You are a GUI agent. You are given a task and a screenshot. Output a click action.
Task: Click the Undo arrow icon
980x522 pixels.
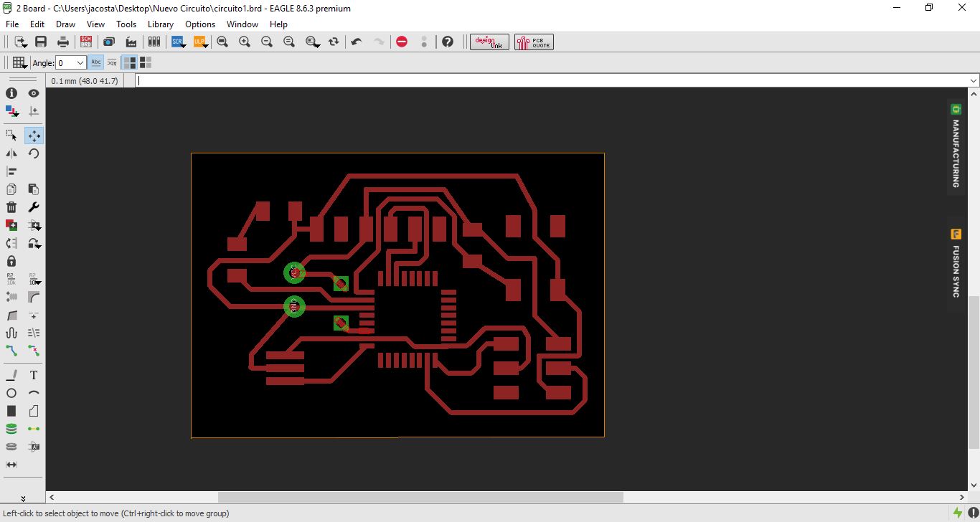(x=357, y=42)
